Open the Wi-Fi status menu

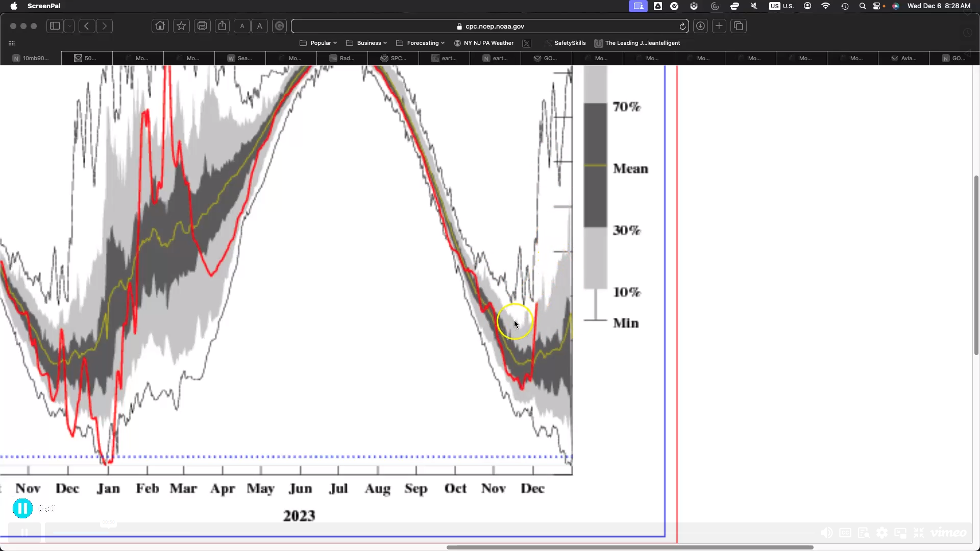825,6
